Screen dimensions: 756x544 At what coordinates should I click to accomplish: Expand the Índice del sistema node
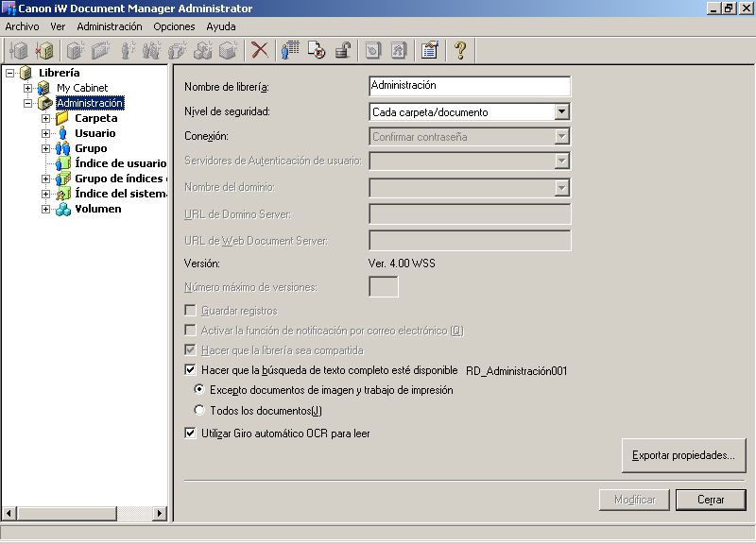click(45, 195)
